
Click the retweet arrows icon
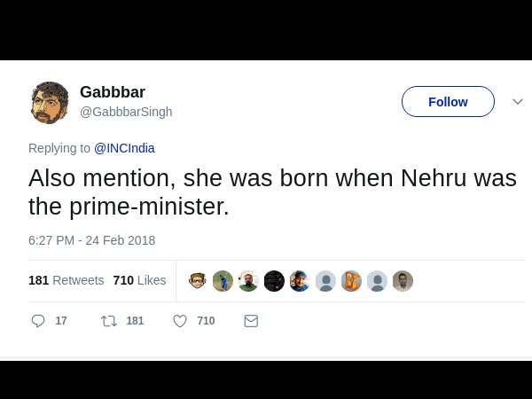pyautogui.click(x=109, y=321)
